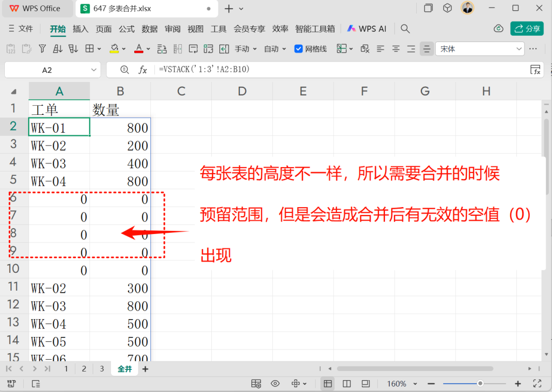This screenshot has width=552, height=392.
Task: Click zoom out minus button
Action: pyautogui.click(x=431, y=383)
